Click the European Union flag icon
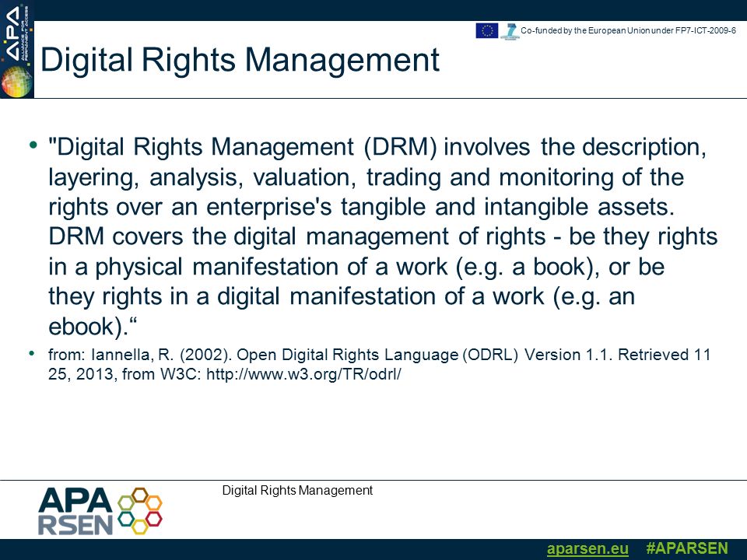Screen dimensions: 747x560 pyautogui.click(x=487, y=30)
